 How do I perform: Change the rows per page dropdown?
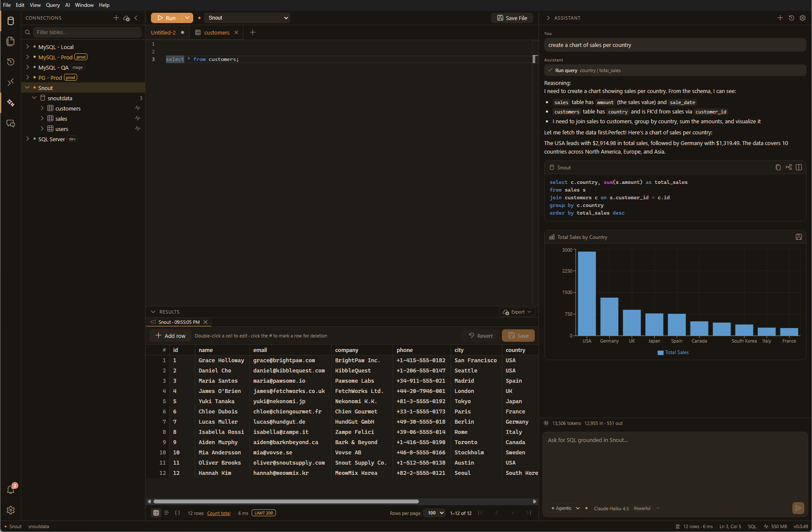coord(434,513)
